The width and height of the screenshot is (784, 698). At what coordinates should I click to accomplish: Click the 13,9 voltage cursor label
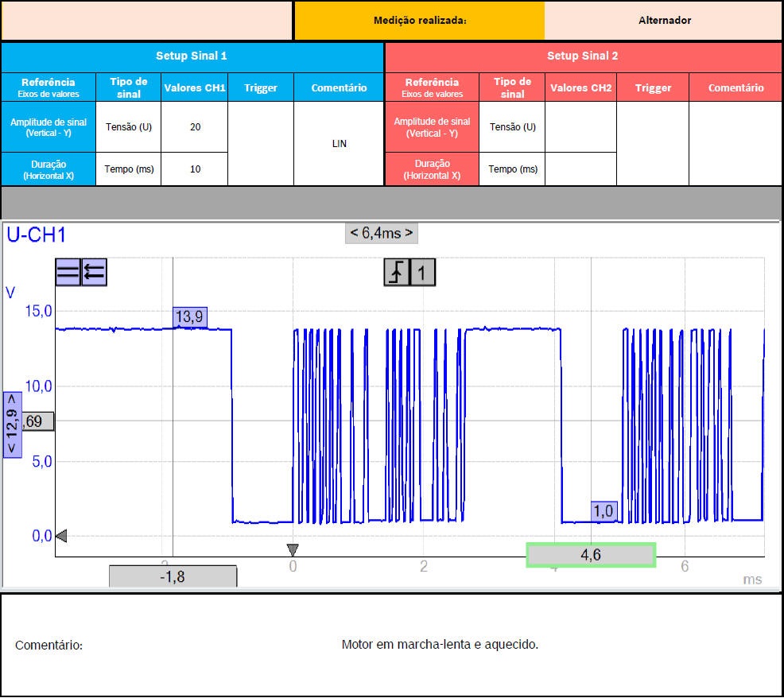[x=190, y=317]
